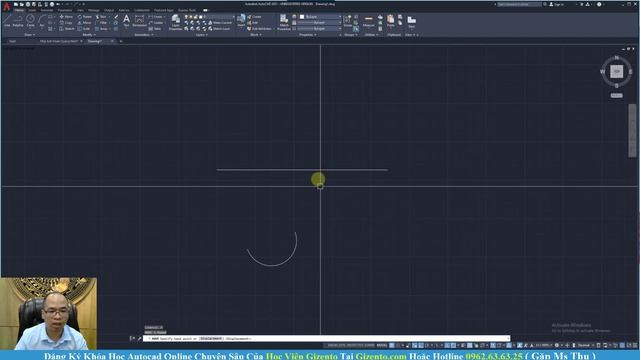Screen dimensions: 640x360
Task: Open the Help question mark button
Action: [599, 4]
